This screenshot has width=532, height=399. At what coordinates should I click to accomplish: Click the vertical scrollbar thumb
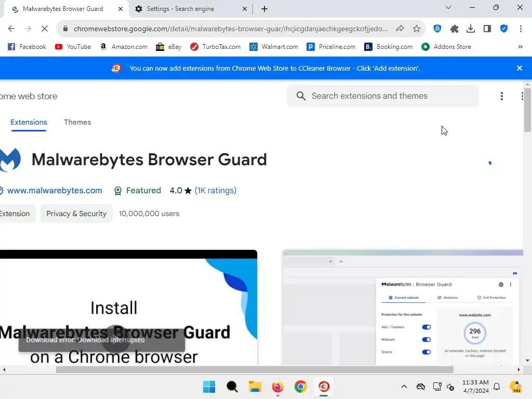click(527, 110)
